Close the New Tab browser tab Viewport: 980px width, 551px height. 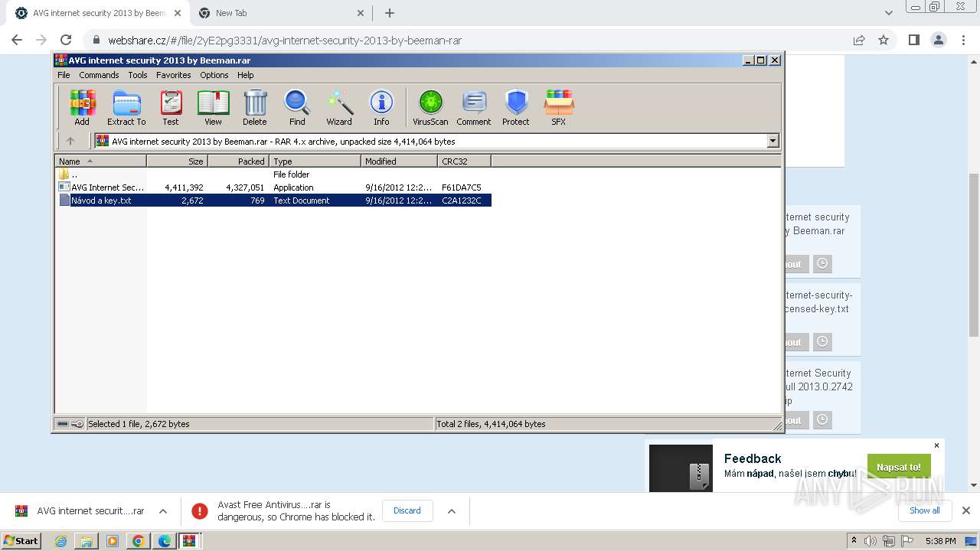[x=361, y=13]
